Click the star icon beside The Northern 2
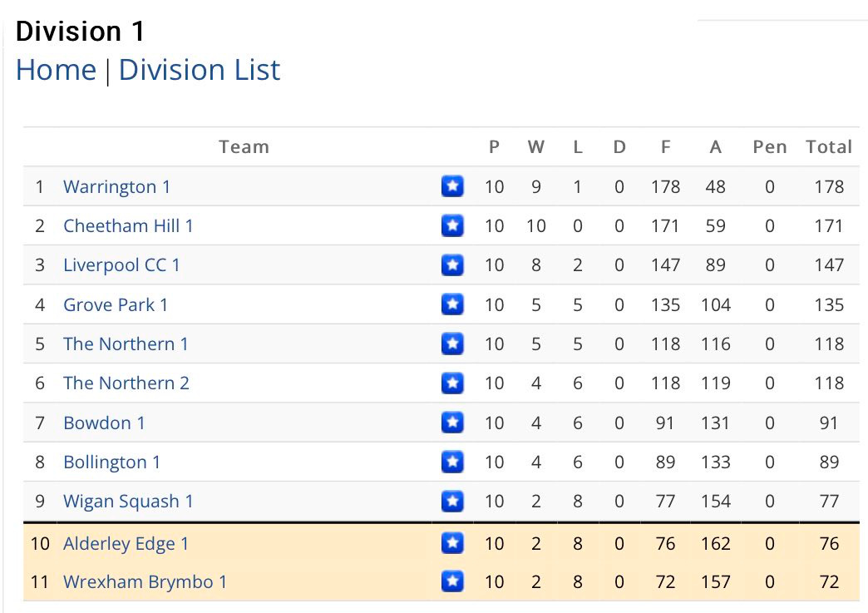The height and width of the screenshot is (613, 868). tap(452, 383)
